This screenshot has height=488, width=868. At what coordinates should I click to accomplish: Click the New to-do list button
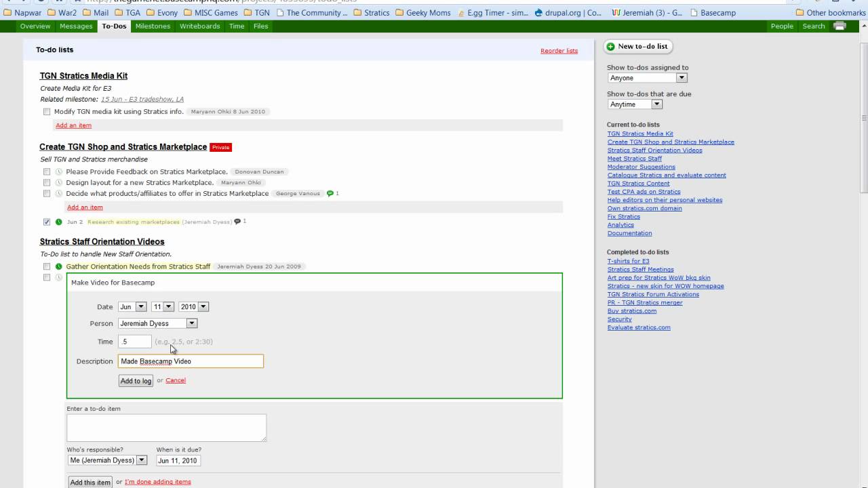pos(638,47)
